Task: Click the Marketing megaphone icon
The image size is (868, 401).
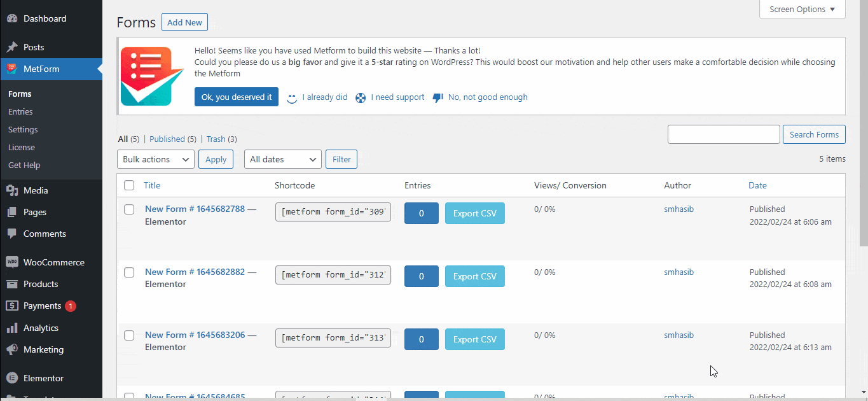Action: click(11, 349)
